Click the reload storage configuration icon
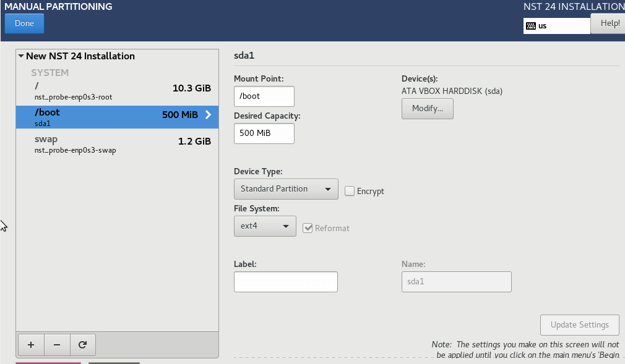 [x=82, y=345]
